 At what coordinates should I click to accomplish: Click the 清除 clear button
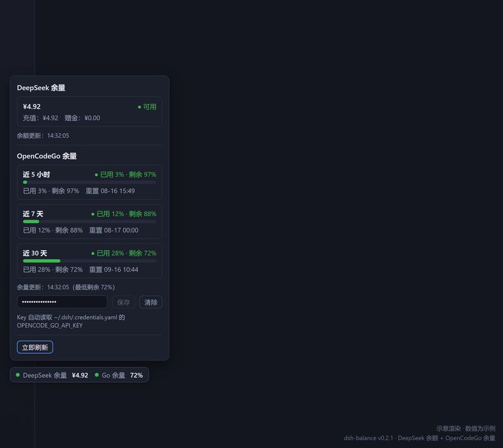tap(151, 302)
